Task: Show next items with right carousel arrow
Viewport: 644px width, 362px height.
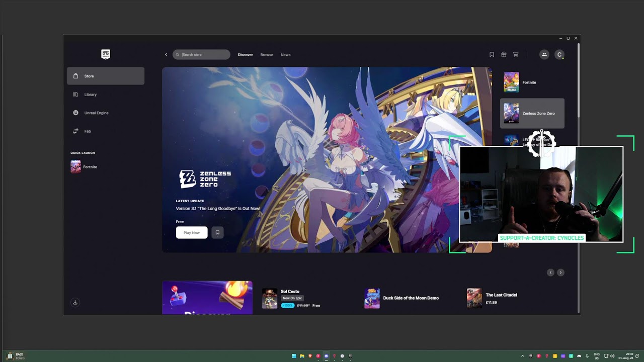Action: pyautogui.click(x=560, y=273)
